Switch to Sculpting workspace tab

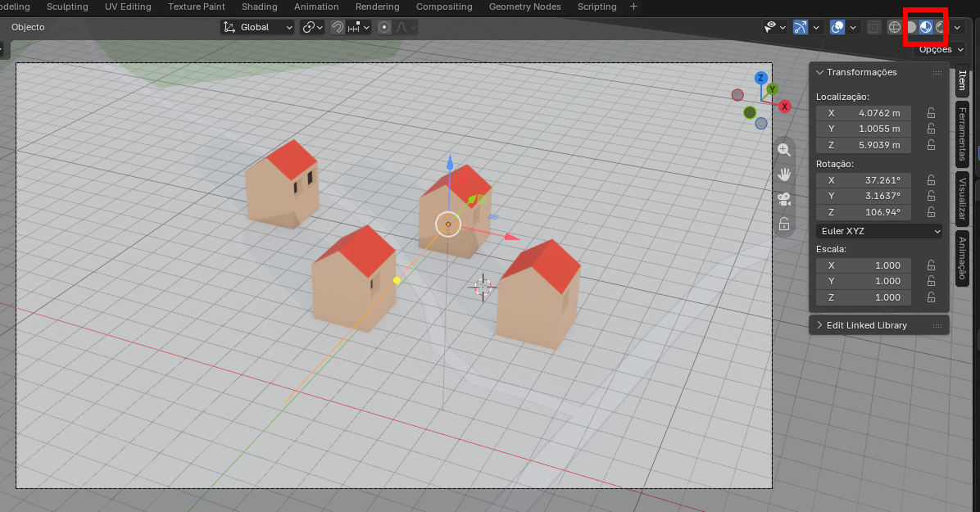click(x=67, y=7)
